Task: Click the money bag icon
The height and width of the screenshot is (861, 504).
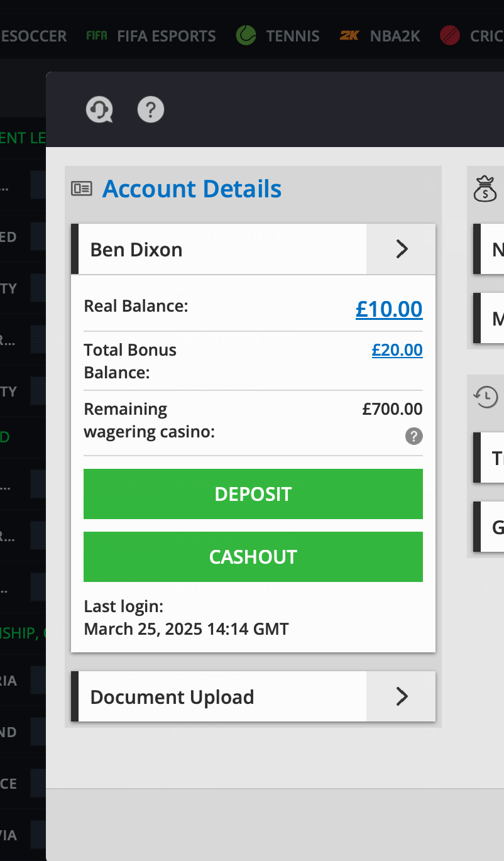Action: pos(485,189)
